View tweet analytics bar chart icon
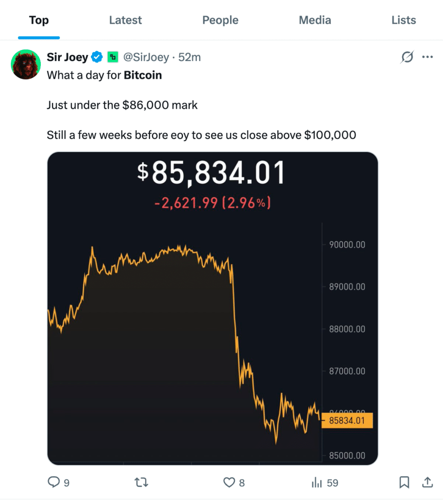Screen dimensions: 443x504 tap(317, 483)
